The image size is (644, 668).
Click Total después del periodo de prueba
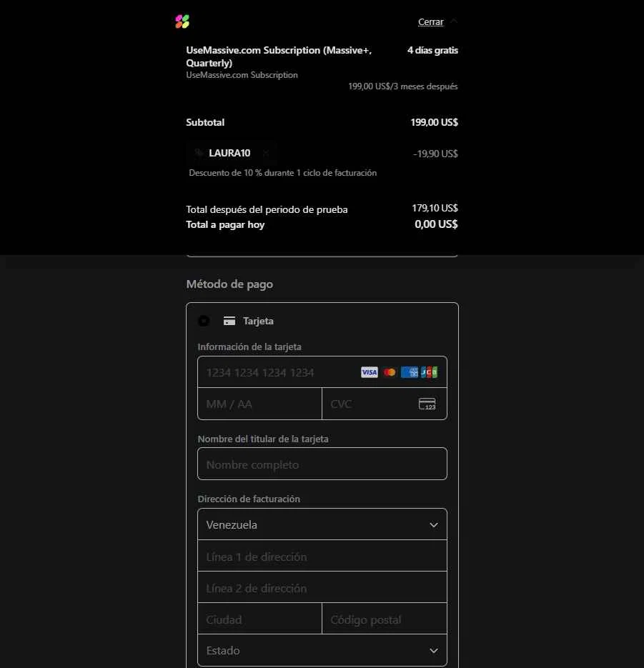pyautogui.click(x=267, y=209)
